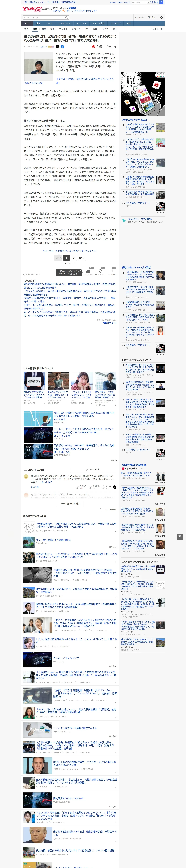Open the ライブ tab in dark navigation bar

click(49, 24)
